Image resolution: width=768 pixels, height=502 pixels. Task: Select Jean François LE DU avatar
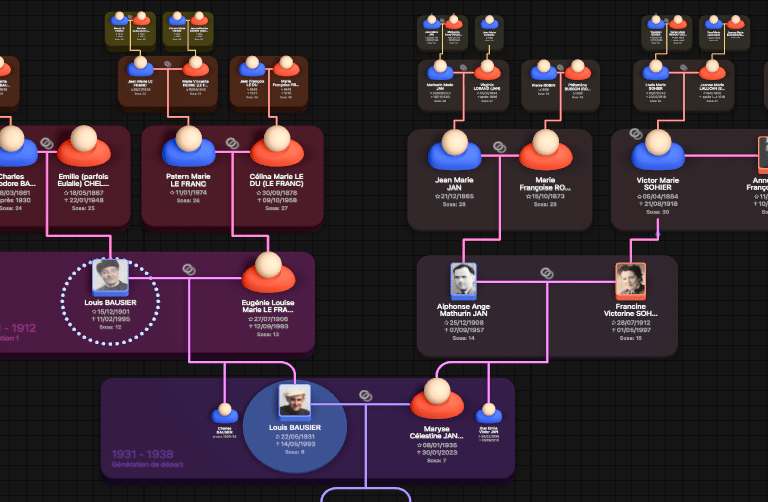252,66
